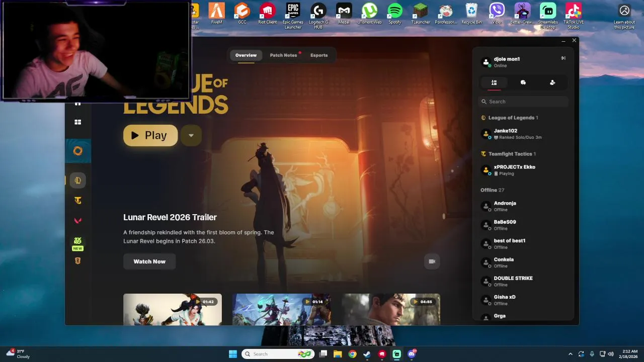Open TikTok LIVE Studio desktop shortcut

pos(574,16)
